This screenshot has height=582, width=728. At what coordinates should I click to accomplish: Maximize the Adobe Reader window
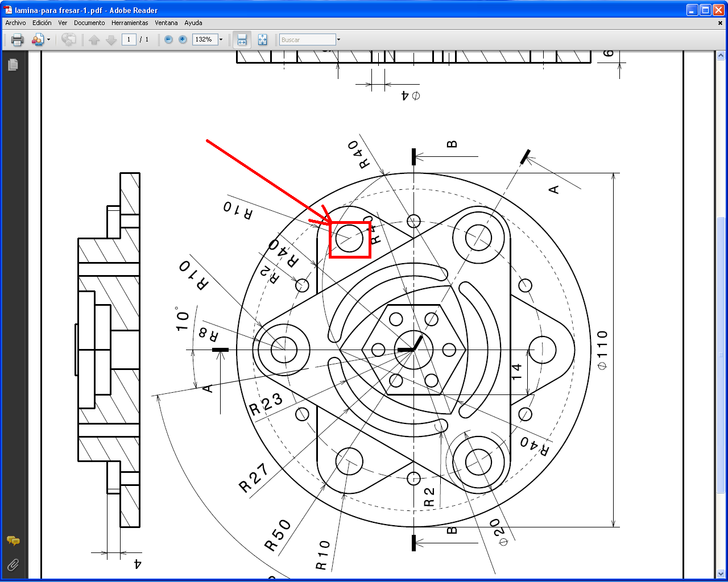(705, 10)
